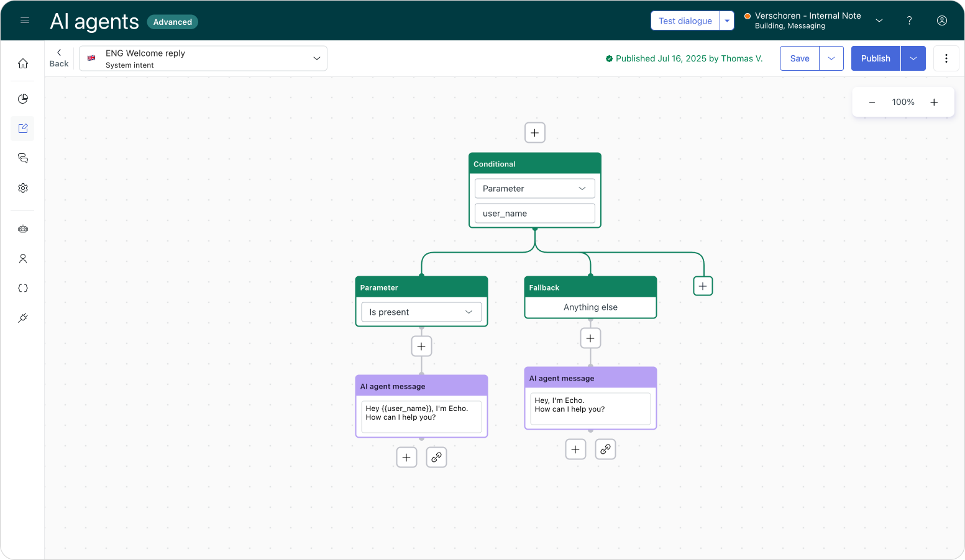Screen dimensions: 965x560
Task: Open the conversations chat bubbles icon
Action: [23, 158]
